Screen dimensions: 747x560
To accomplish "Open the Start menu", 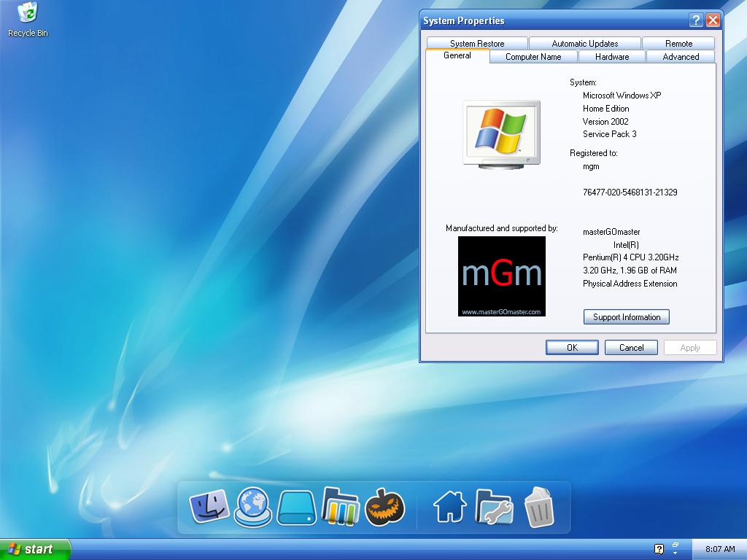I will point(34,549).
